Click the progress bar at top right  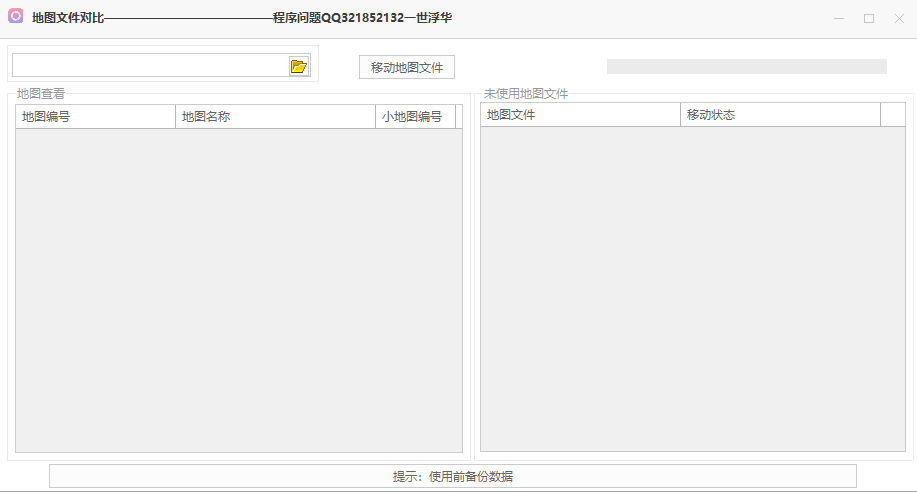click(747, 66)
